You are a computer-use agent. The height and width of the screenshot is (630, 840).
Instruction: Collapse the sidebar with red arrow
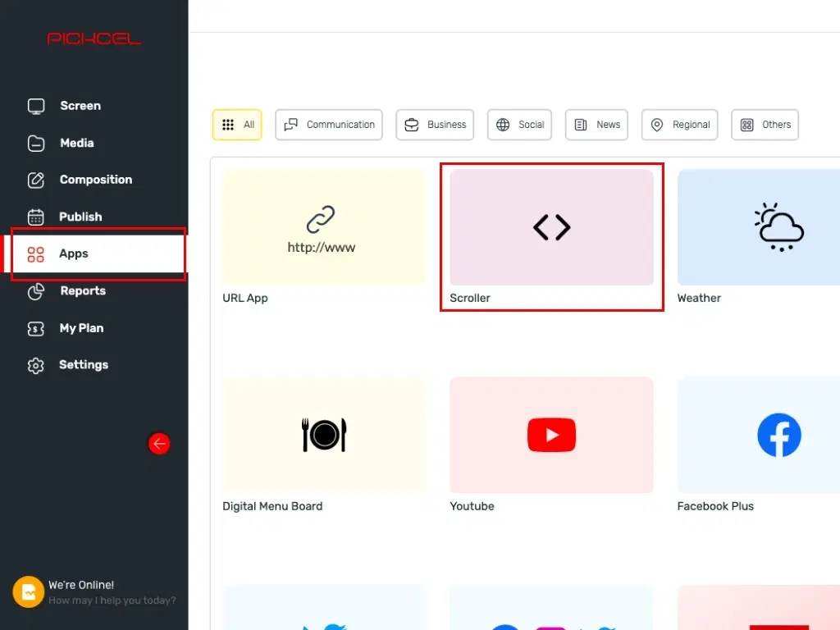click(x=158, y=443)
